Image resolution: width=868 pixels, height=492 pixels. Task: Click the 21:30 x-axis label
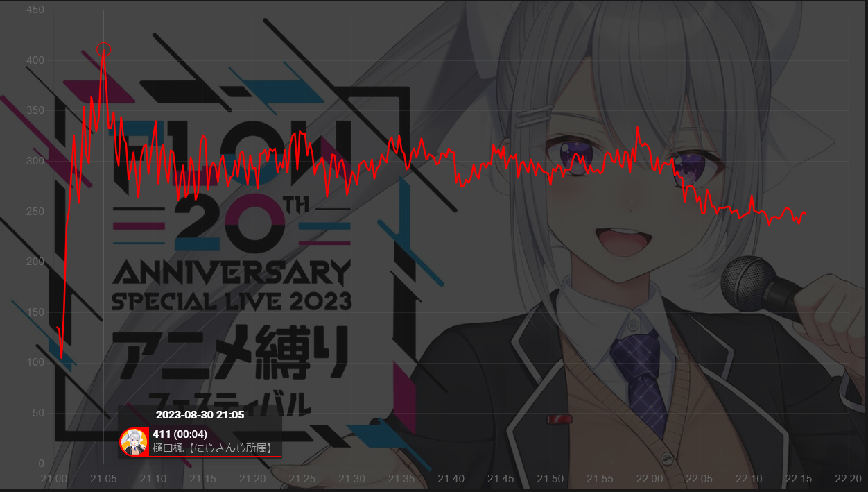click(x=351, y=479)
